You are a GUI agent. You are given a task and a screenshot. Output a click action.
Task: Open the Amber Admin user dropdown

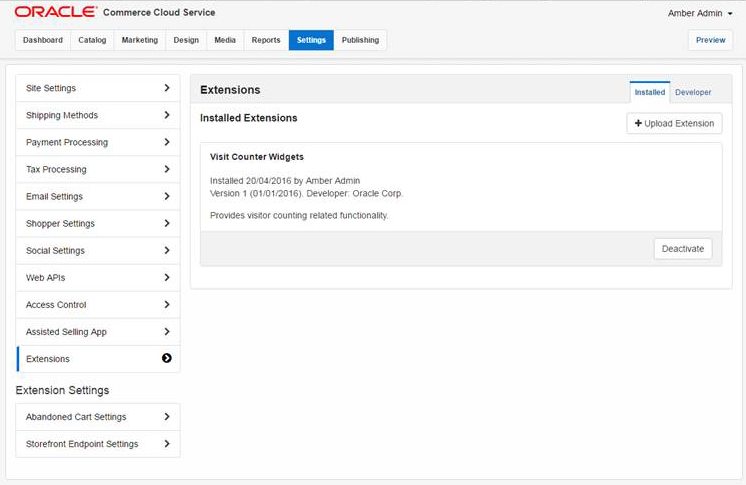click(x=700, y=13)
